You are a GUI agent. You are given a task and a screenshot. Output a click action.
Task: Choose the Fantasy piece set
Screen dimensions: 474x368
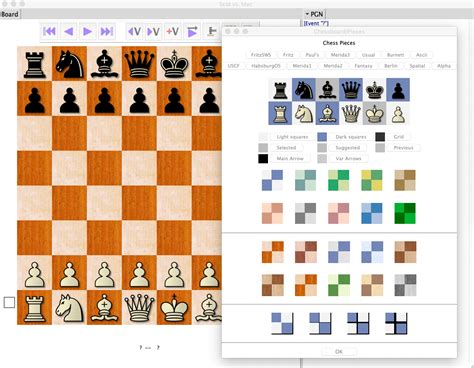[363, 66]
